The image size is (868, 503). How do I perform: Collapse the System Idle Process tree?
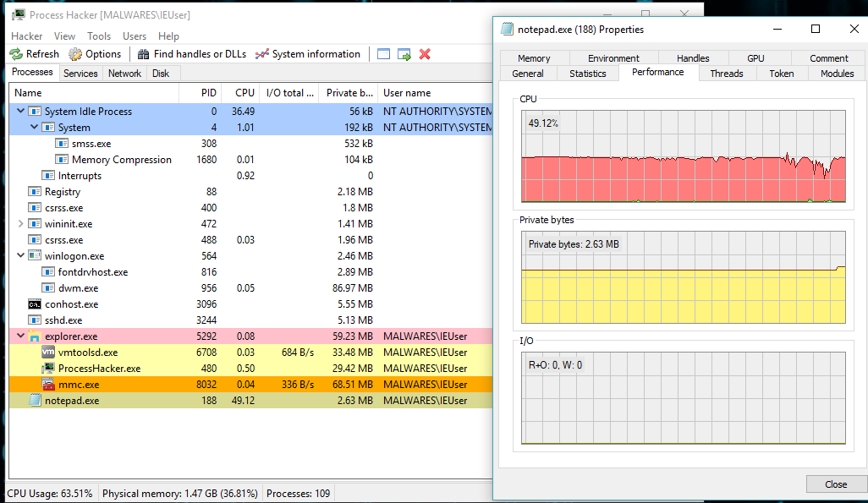(x=20, y=112)
